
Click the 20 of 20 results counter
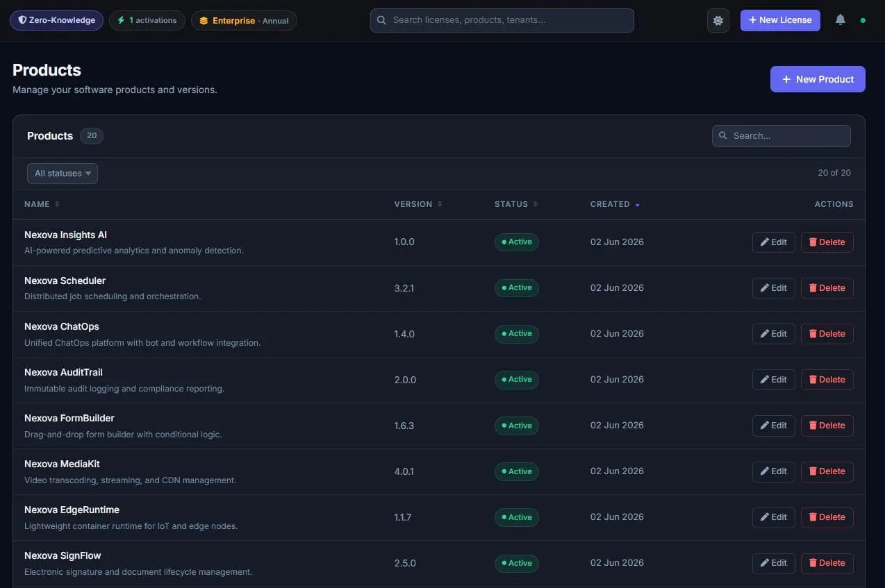click(x=834, y=173)
